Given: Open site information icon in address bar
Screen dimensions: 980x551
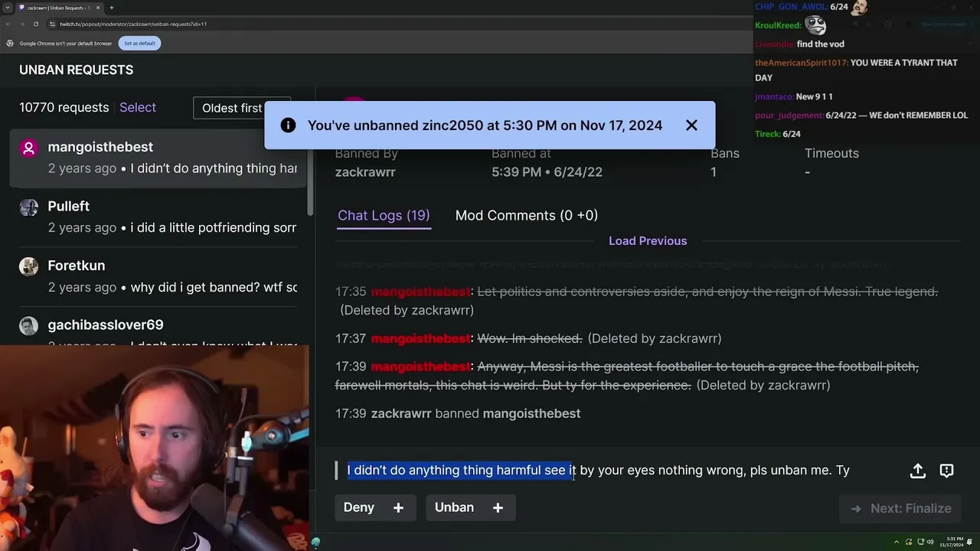Looking at the screenshot, I should 52,24.
